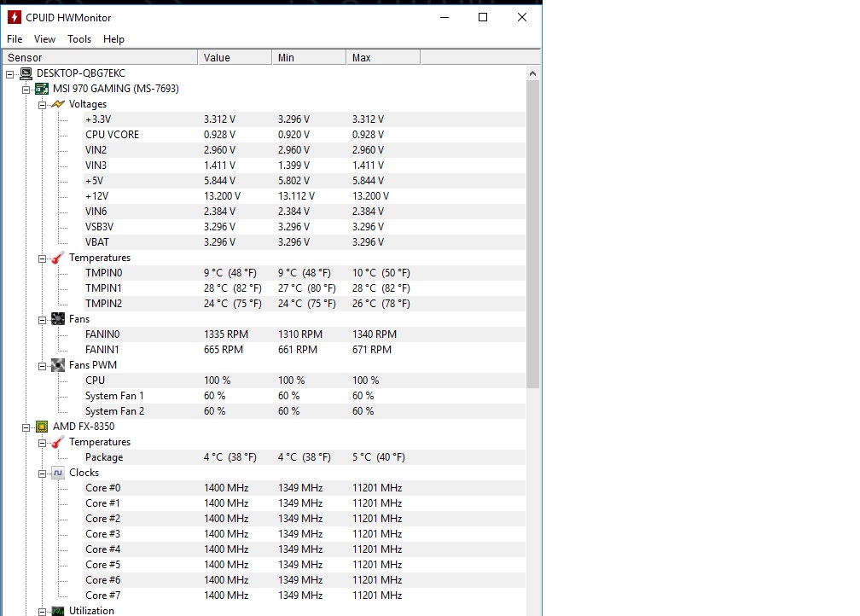Click the thermometer icon under MSI 970 GAMING
Viewport: 860px width, 616px height.
tap(58, 258)
